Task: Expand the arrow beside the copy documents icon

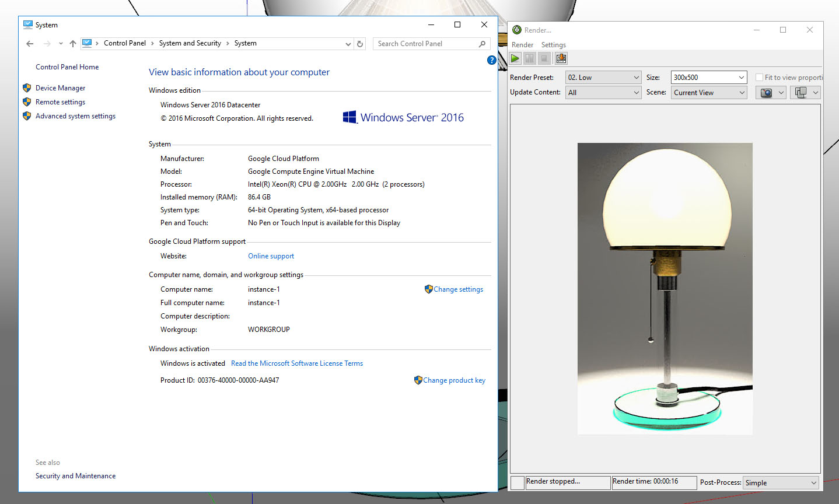Action: pos(816,93)
